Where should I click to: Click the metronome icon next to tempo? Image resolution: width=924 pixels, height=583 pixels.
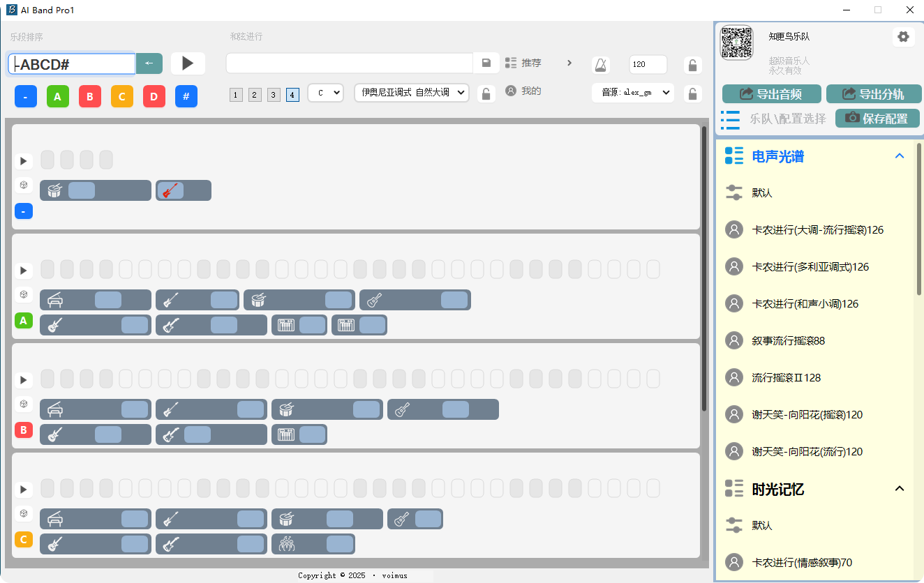click(600, 66)
